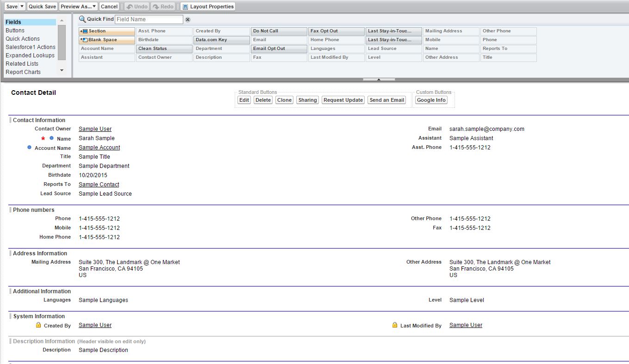Clear the Quick Find search with the X icon
629x364 pixels.
pos(187,19)
